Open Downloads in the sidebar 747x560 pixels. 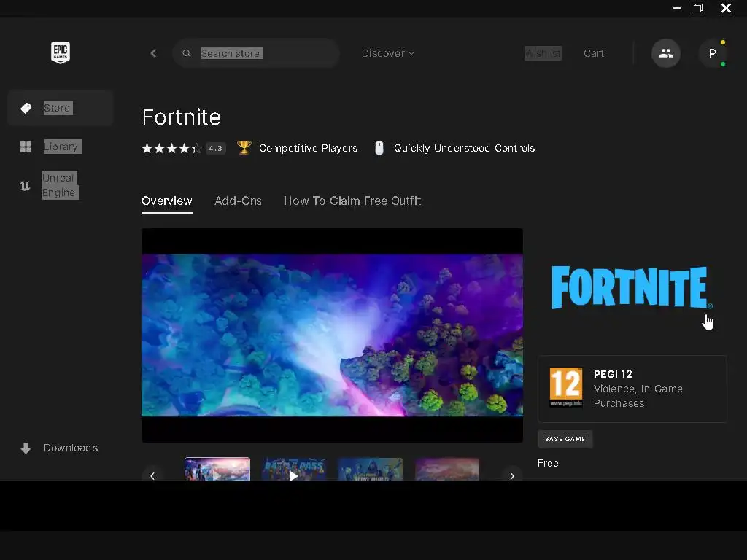click(60, 448)
